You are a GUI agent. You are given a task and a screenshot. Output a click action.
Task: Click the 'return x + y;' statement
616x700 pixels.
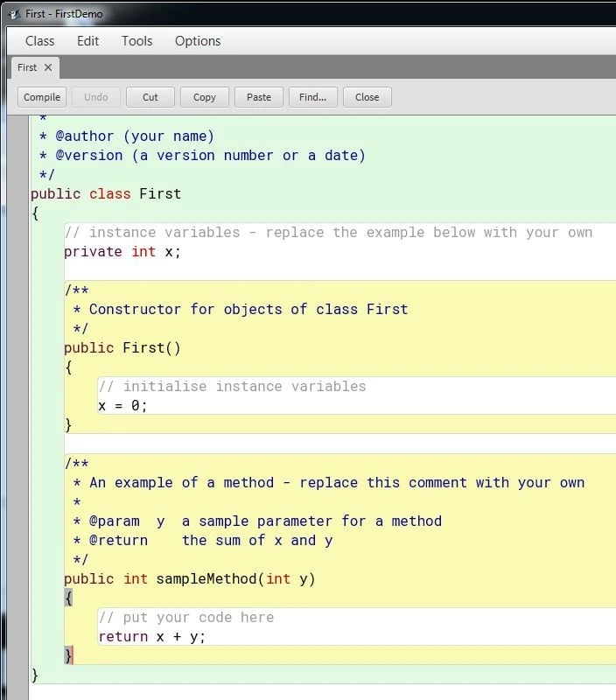click(151, 637)
